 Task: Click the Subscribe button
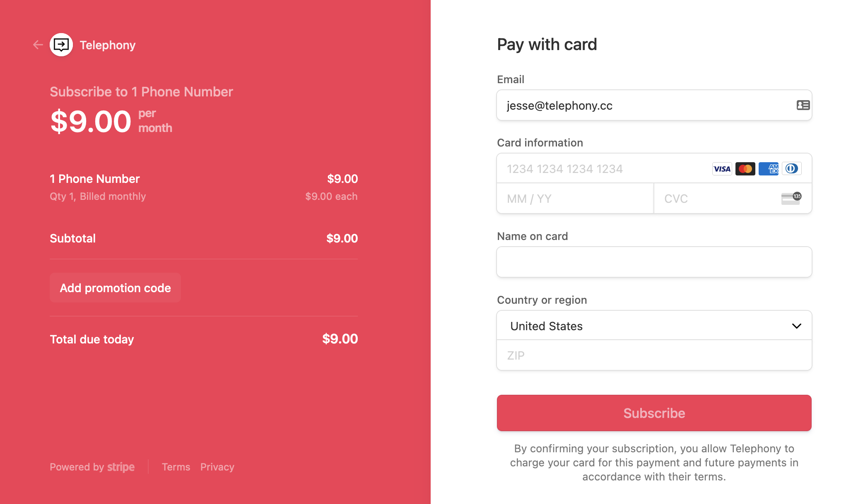654,413
